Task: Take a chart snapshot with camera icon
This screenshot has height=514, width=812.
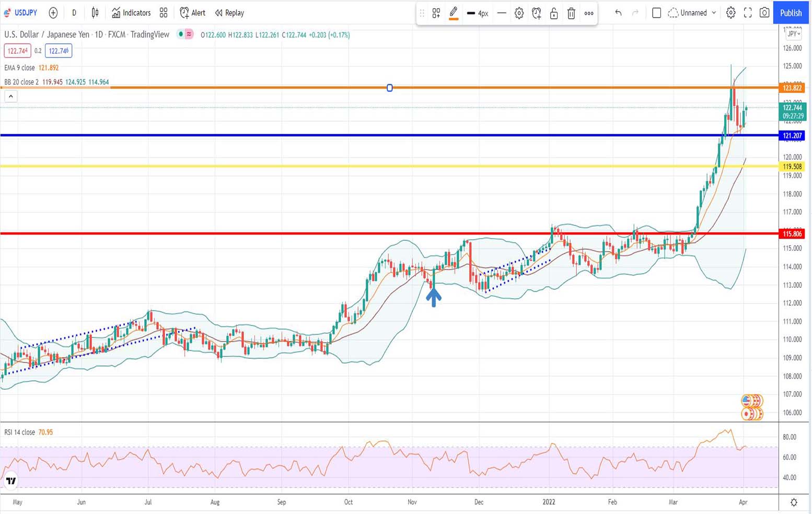Action: tap(764, 13)
